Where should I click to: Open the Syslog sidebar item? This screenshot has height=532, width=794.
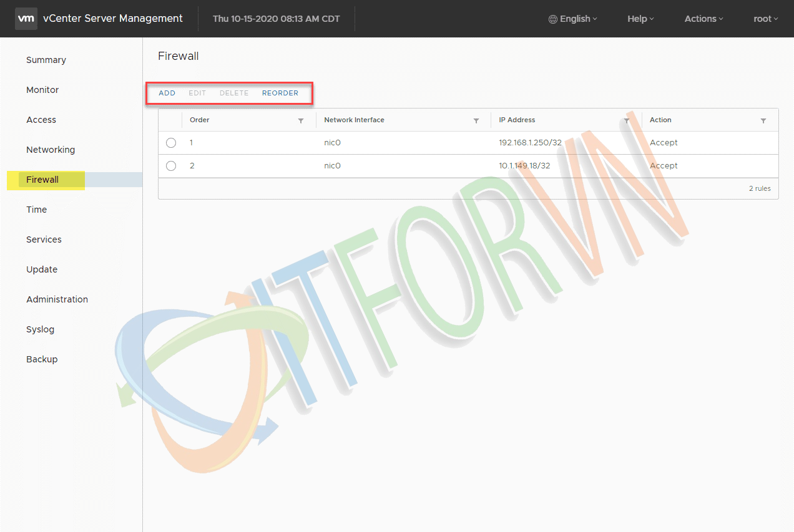coord(40,329)
